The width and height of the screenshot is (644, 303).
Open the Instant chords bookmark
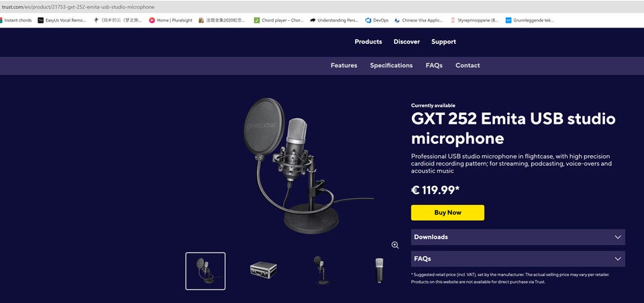15,20
